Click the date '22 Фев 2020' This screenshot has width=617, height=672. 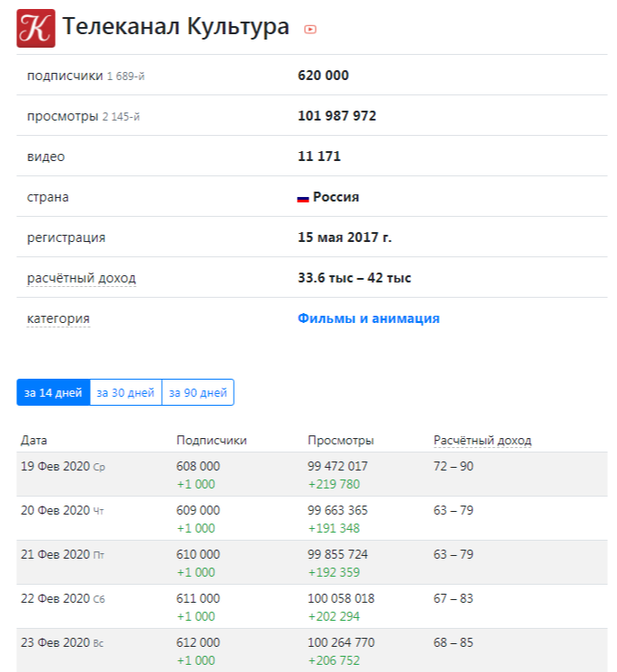pos(55,598)
